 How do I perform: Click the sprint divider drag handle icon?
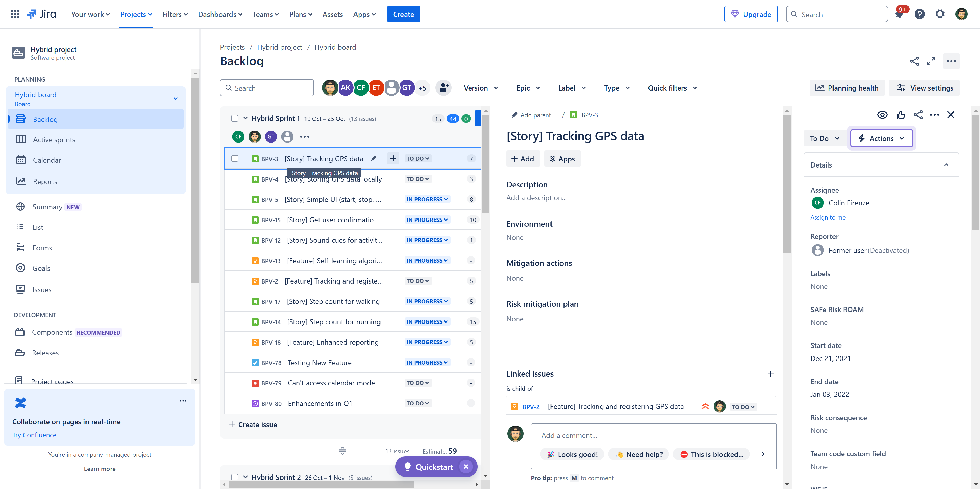[x=342, y=451]
